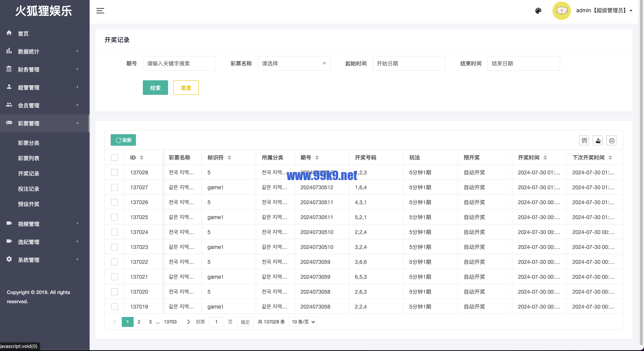
Task: Click previous page arrow in pagination
Action: [x=114, y=322]
